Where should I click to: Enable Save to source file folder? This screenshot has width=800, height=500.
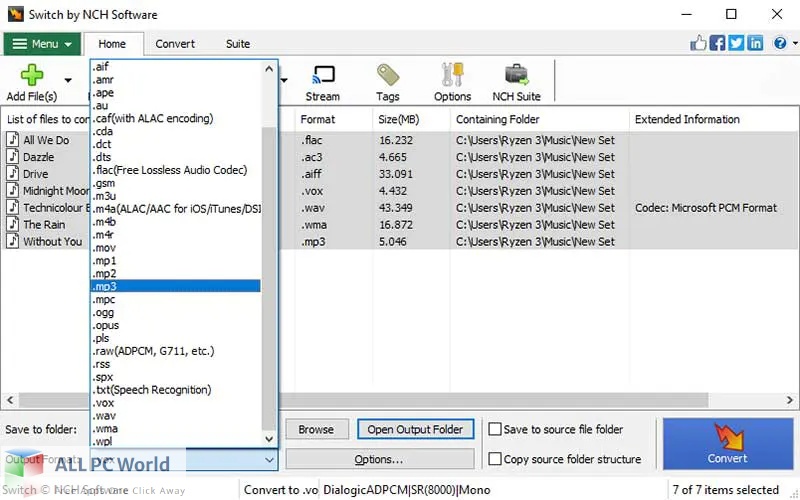click(495, 429)
